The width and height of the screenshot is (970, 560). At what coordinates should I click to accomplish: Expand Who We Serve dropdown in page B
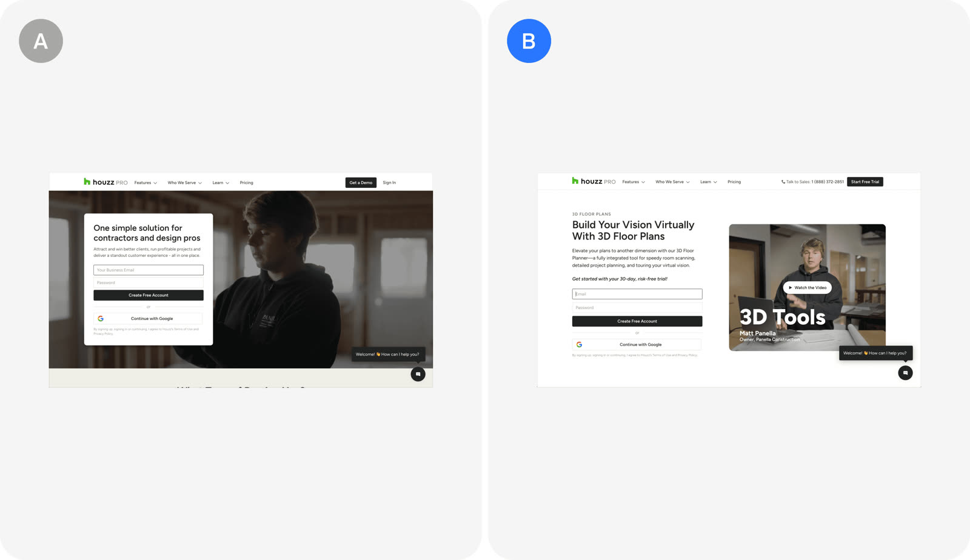tap(672, 182)
